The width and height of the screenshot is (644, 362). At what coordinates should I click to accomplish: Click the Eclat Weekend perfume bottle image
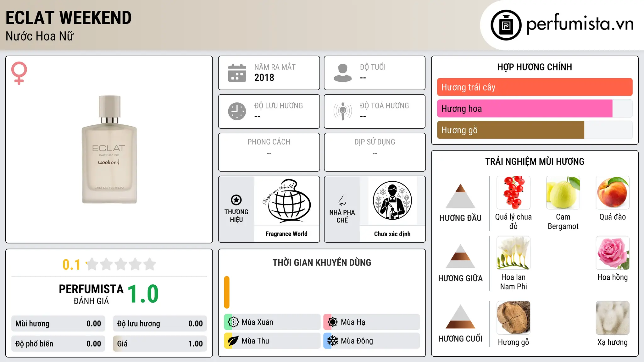(109, 150)
